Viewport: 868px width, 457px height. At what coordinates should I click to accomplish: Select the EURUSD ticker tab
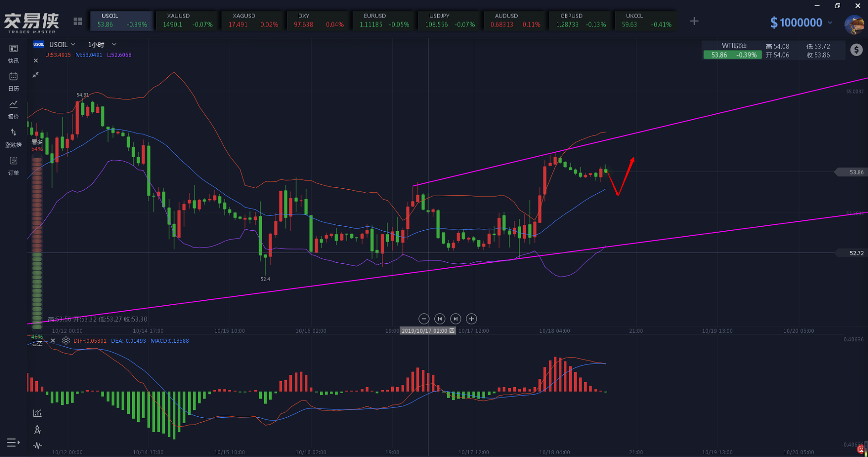(x=385, y=21)
